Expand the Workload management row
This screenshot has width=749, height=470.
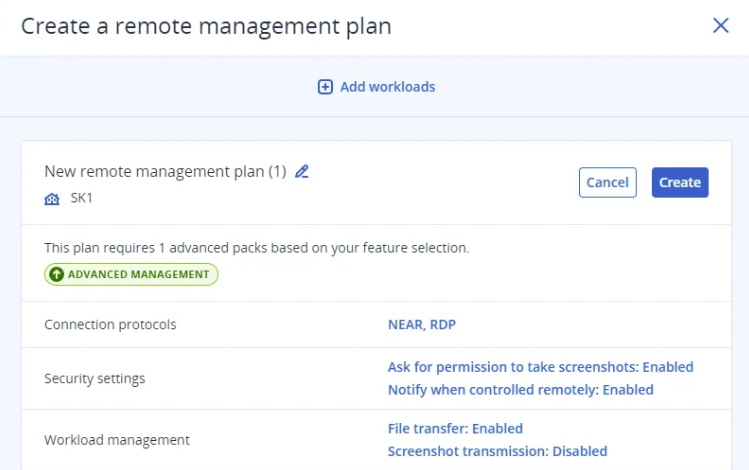coord(117,439)
